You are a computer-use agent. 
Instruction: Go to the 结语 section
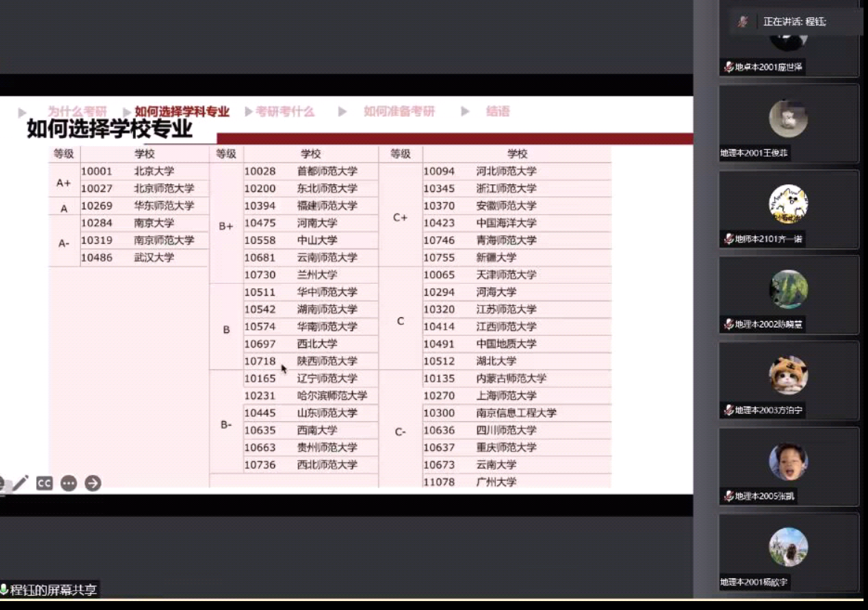point(497,111)
